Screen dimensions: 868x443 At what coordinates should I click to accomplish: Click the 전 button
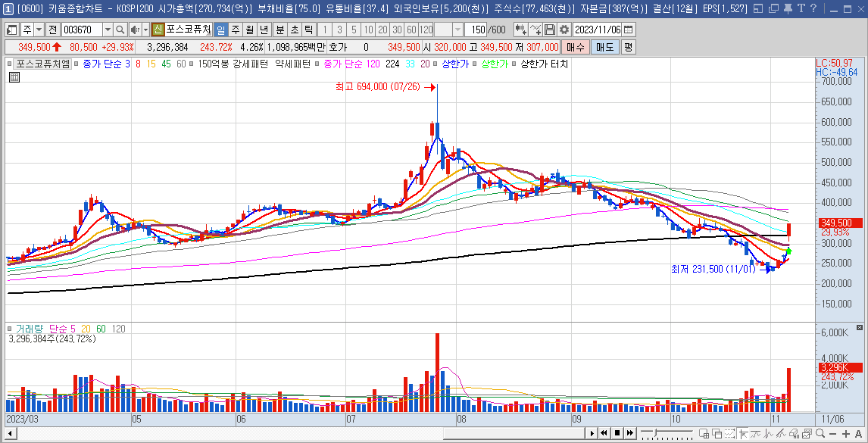coord(52,30)
